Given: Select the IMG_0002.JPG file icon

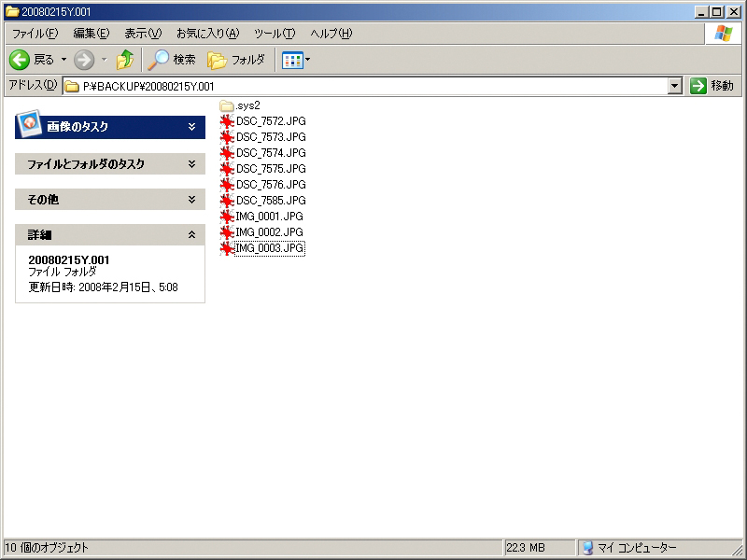Looking at the screenshot, I should 227,232.
